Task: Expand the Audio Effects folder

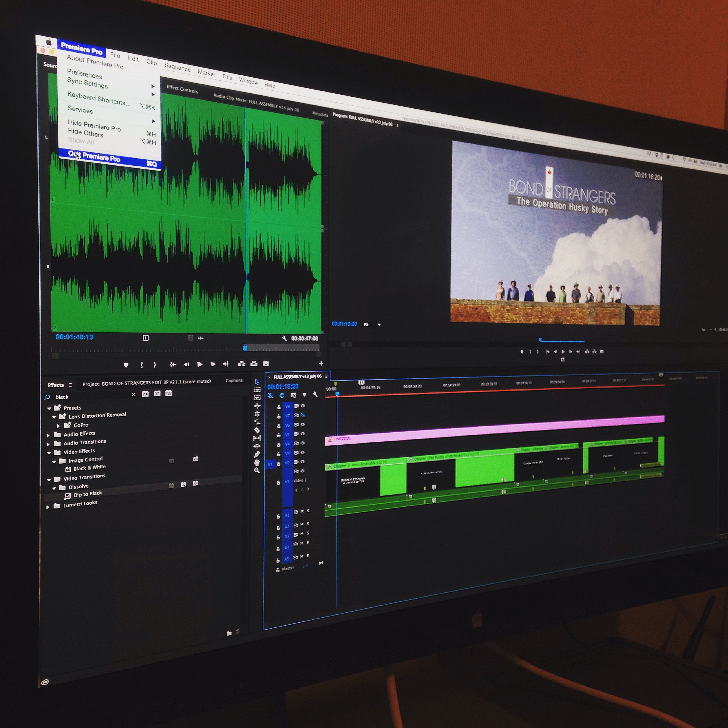Action: pos(48,435)
